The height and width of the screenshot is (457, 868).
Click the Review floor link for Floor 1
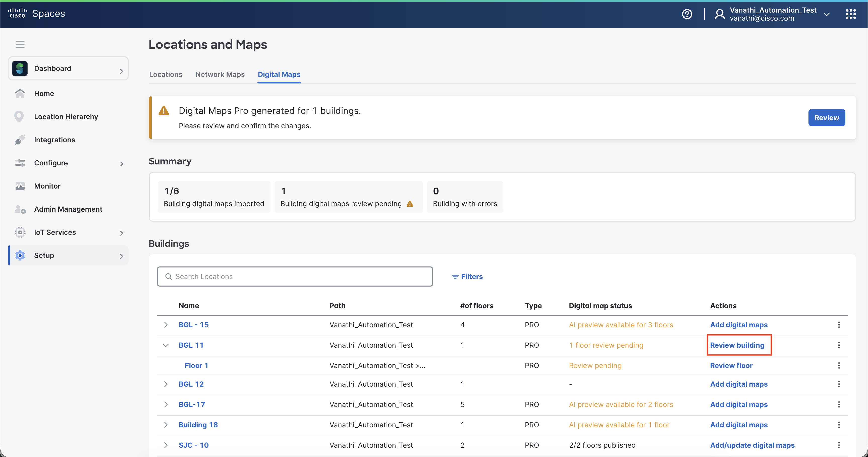click(731, 365)
